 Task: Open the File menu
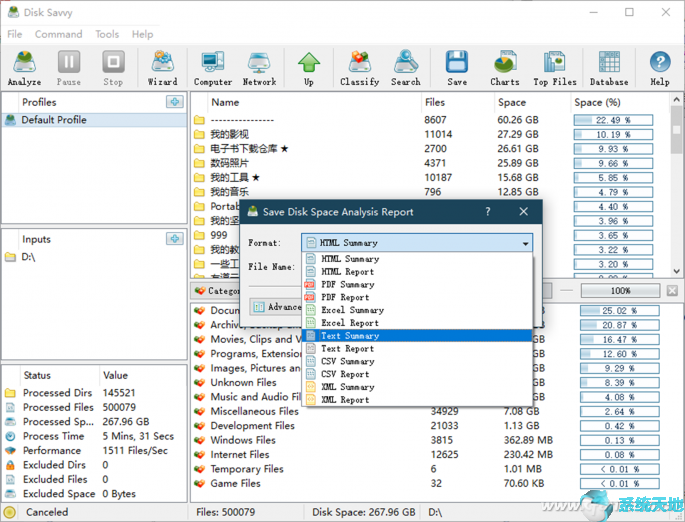pos(14,34)
